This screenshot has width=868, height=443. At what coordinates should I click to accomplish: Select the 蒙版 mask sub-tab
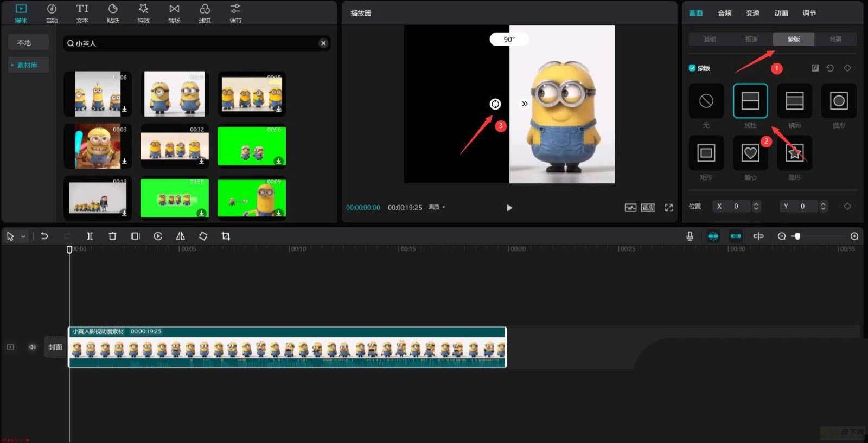794,39
